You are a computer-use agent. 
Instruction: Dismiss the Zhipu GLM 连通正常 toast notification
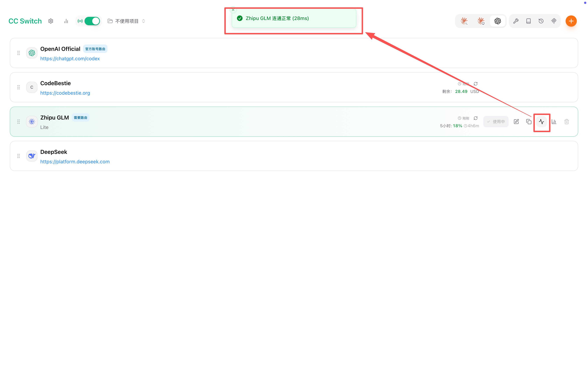click(233, 10)
